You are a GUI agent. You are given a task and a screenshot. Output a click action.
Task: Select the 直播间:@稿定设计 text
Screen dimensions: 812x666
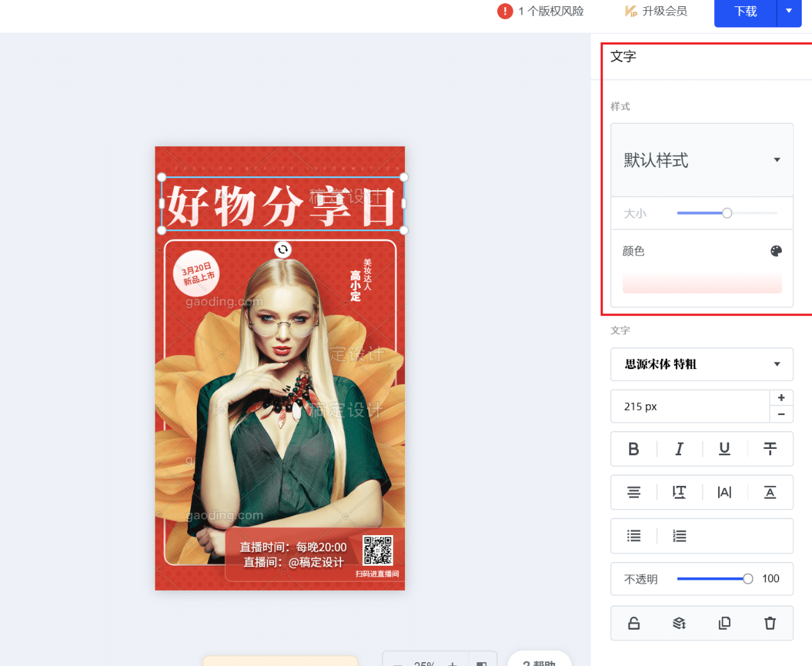[x=293, y=563]
